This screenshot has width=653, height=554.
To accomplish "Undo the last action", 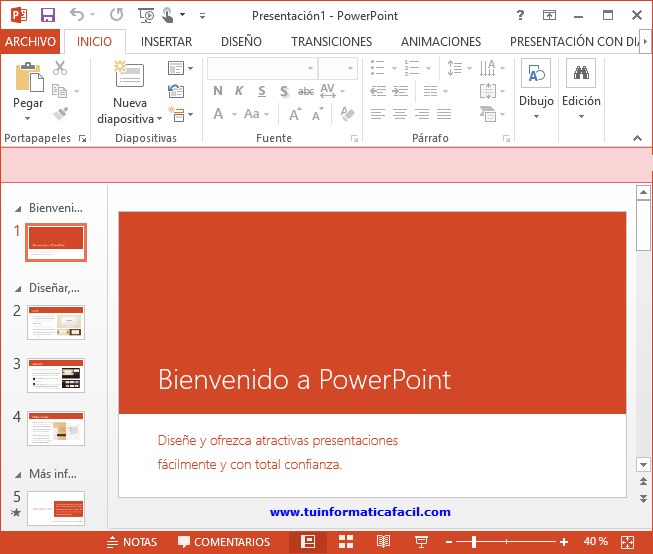I will coord(77,15).
